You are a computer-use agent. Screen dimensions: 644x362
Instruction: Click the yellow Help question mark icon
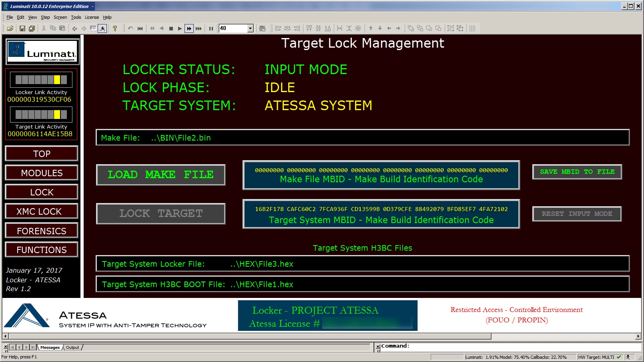pos(115,28)
